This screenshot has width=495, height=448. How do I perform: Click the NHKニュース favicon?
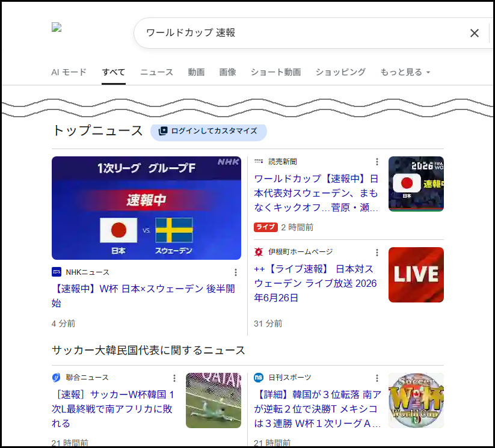(x=57, y=272)
